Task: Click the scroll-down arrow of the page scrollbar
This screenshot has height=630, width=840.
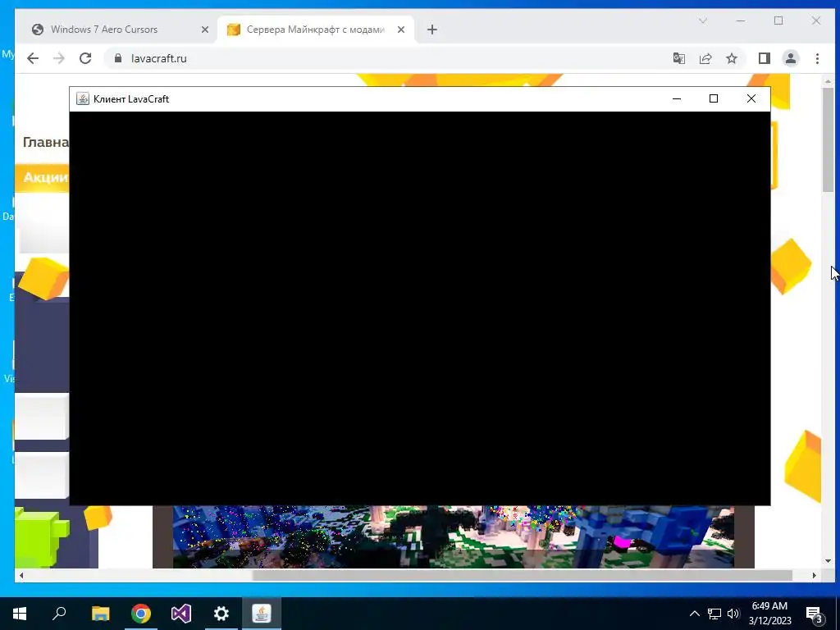Action: [x=829, y=561]
